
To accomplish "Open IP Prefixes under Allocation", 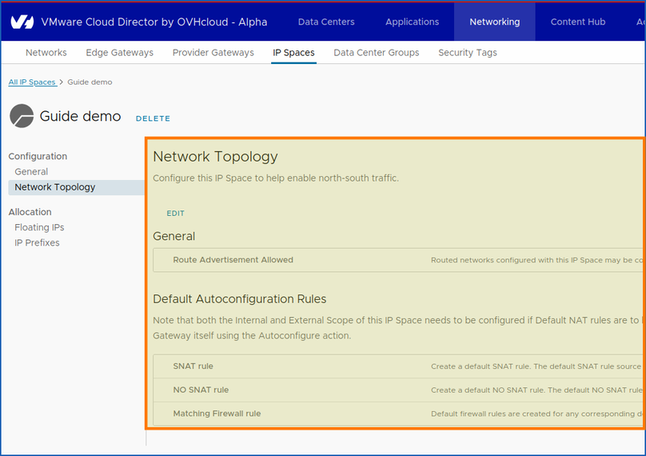I will click(x=37, y=243).
